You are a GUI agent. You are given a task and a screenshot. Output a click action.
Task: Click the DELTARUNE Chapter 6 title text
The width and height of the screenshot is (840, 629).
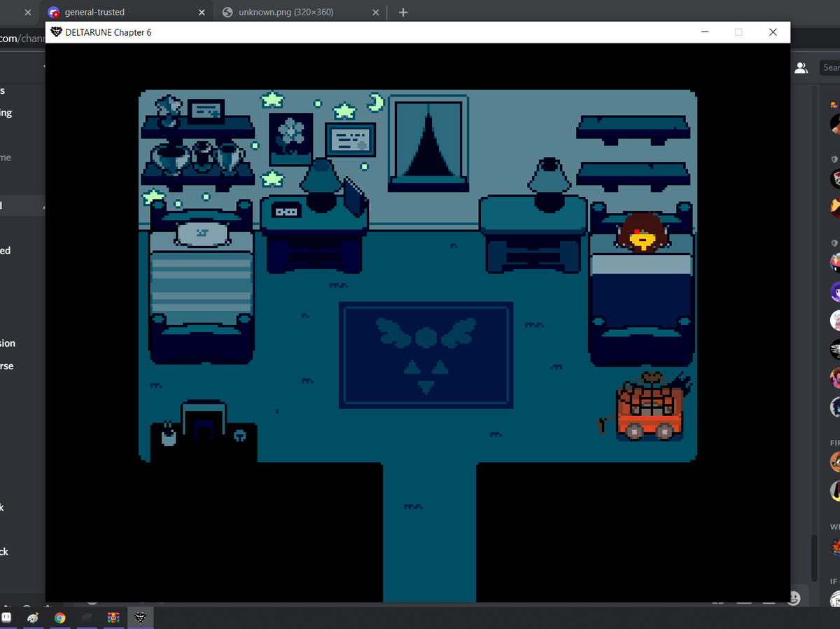pyautogui.click(x=108, y=32)
